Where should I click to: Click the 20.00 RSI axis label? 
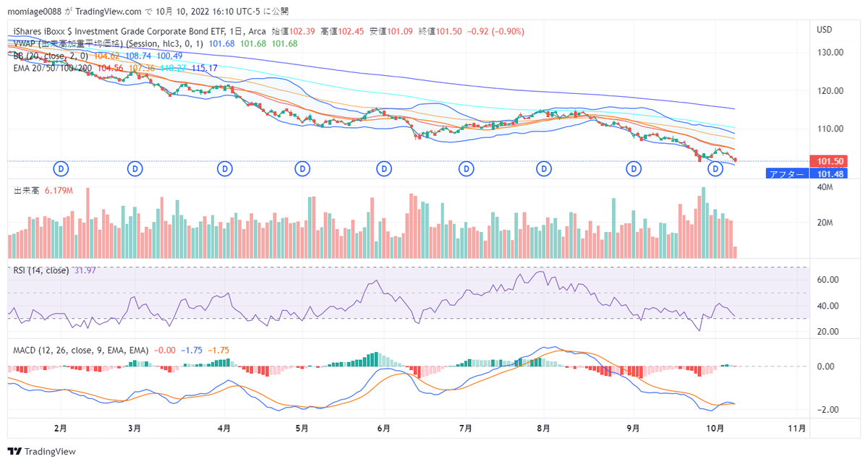(828, 332)
